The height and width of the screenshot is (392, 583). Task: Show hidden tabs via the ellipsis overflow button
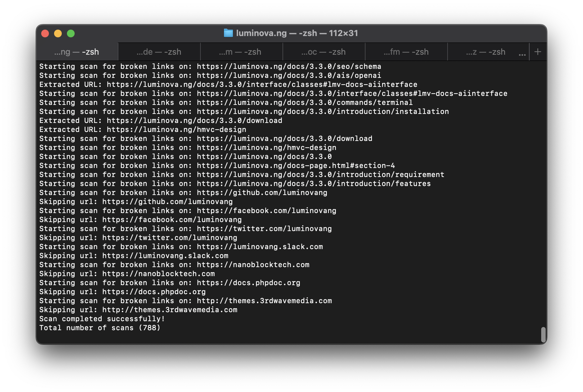tap(522, 54)
